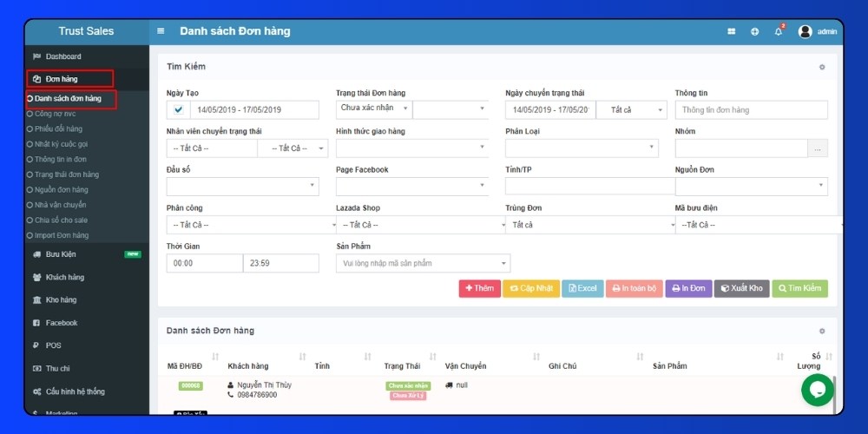Open the green chat bubble widget
The image size is (868, 434).
point(818,390)
